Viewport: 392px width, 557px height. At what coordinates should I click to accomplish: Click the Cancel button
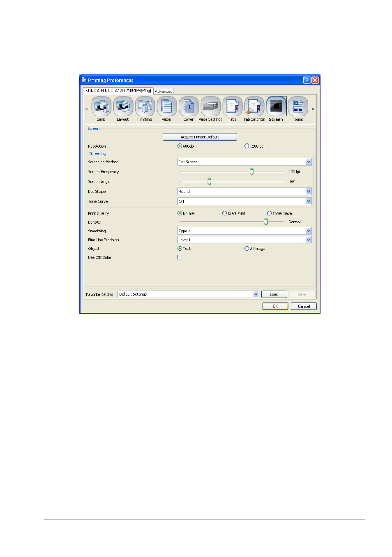[304, 306]
